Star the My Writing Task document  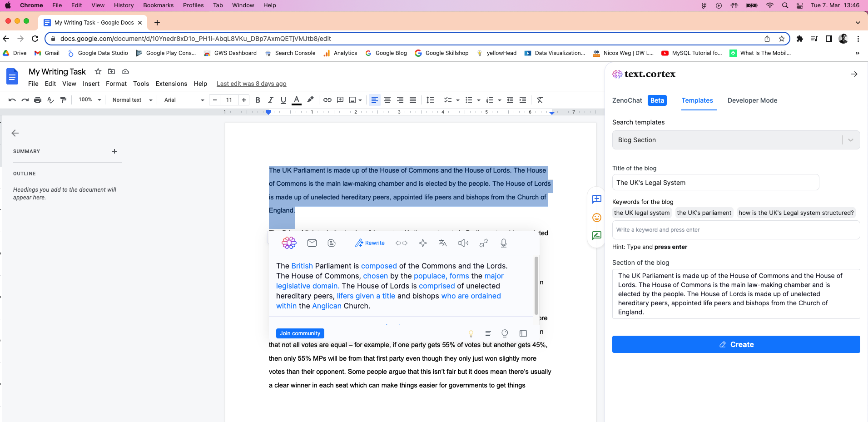click(98, 71)
